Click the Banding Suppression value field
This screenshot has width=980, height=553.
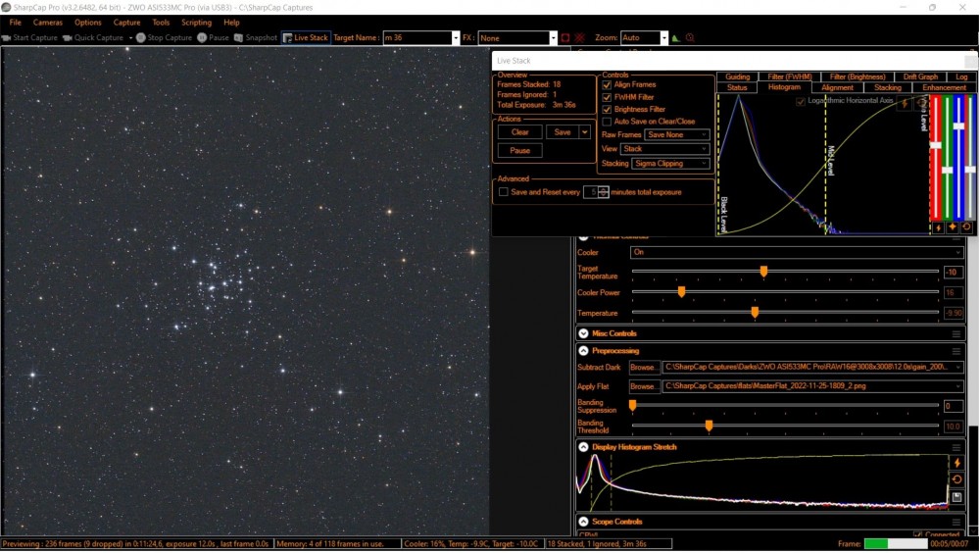953,406
